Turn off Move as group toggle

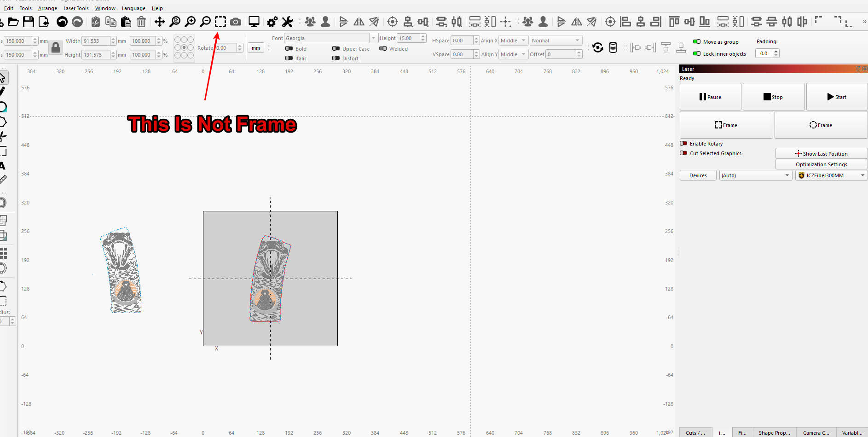tap(697, 42)
